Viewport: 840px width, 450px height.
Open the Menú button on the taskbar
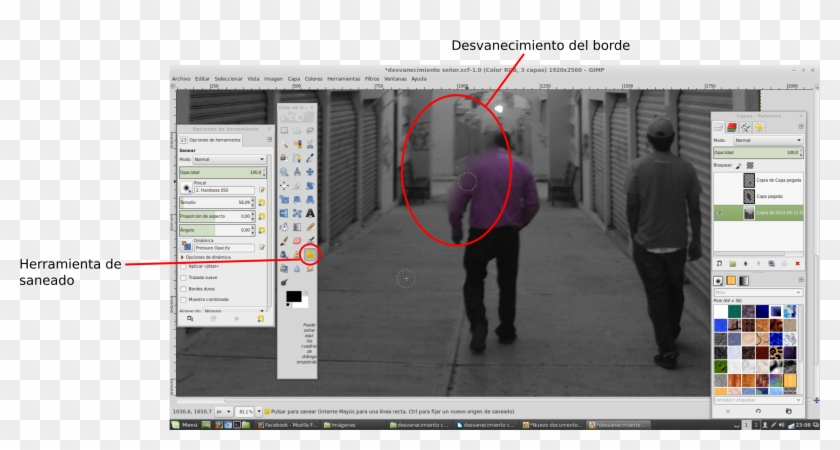185,425
